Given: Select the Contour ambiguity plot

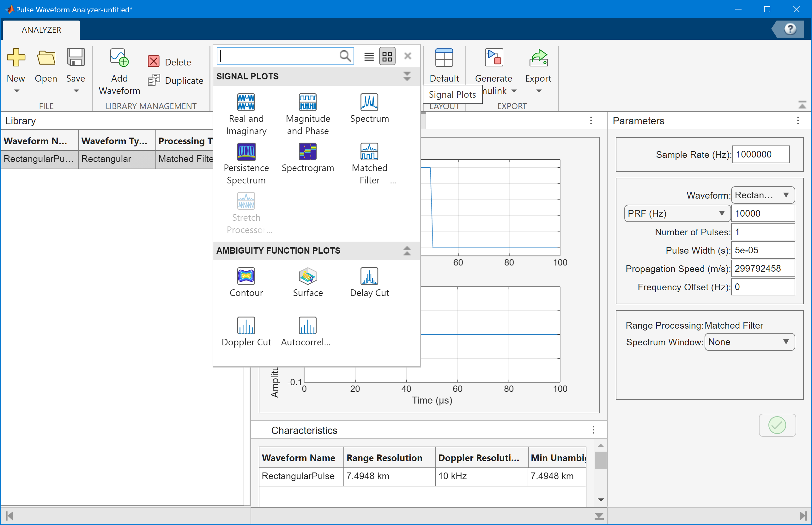Looking at the screenshot, I should click(x=246, y=276).
